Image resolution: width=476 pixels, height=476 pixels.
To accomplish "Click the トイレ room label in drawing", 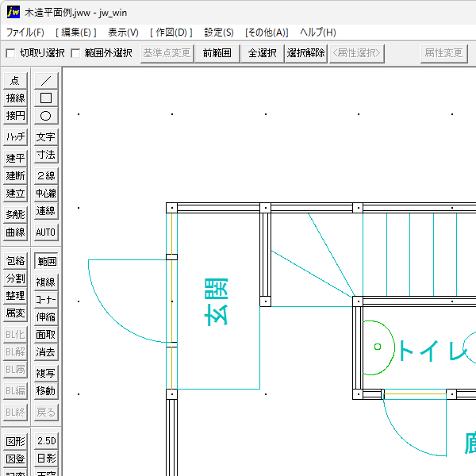I will (x=432, y=351).
